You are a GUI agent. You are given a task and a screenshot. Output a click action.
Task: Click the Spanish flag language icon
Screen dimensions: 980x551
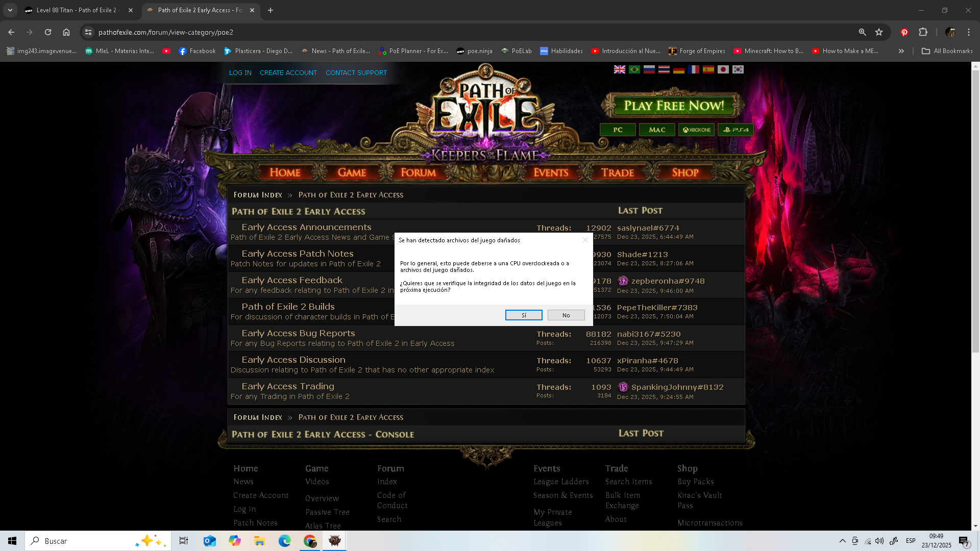point(708,69)
